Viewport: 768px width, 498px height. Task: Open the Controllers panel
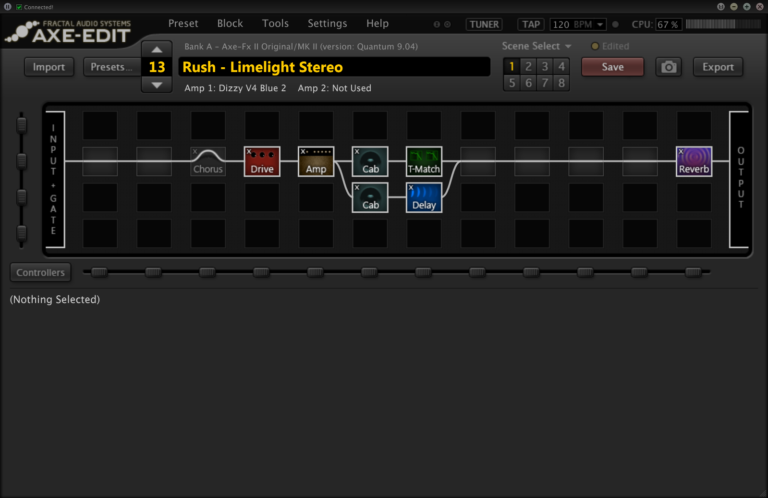pyautogui.click(x=41, y=272)
